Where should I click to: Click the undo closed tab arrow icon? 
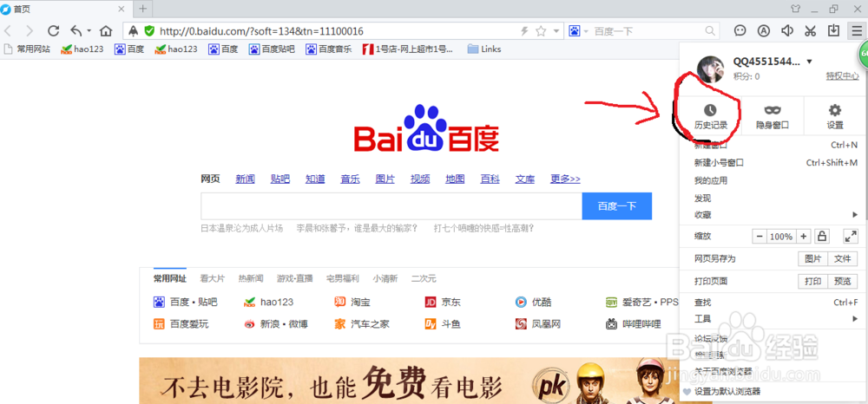pyautogui.click(x=76, y=31)
